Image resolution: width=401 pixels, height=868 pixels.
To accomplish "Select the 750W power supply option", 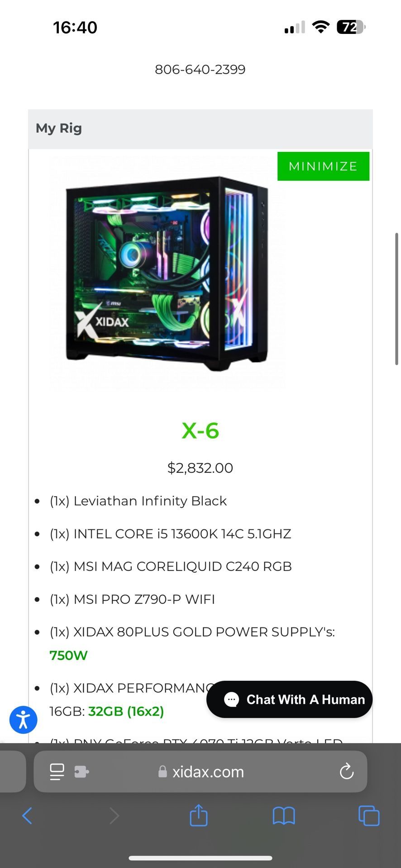I will tap(68, 655).
